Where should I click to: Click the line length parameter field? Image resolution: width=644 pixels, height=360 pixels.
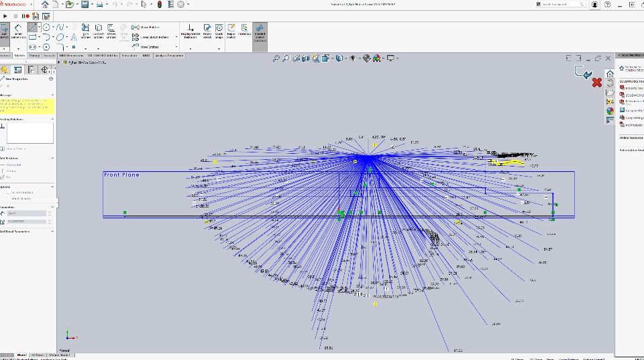pos(27,213)
